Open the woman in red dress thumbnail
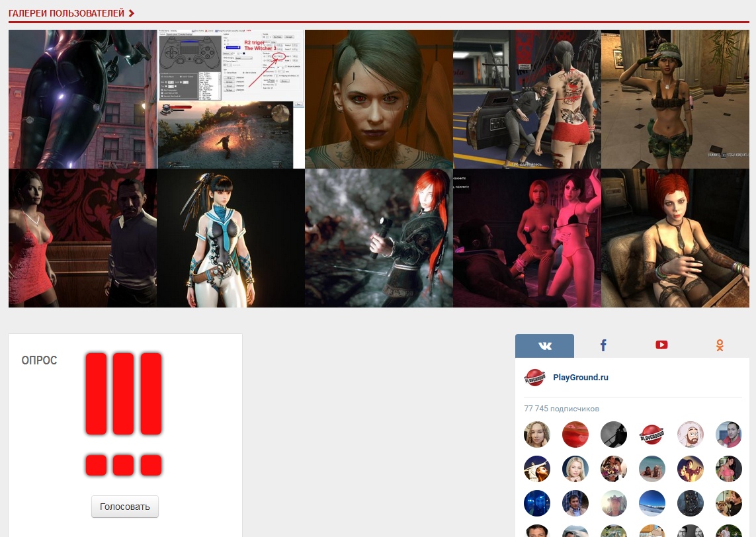The image size is (756, 537). point(83,238)
